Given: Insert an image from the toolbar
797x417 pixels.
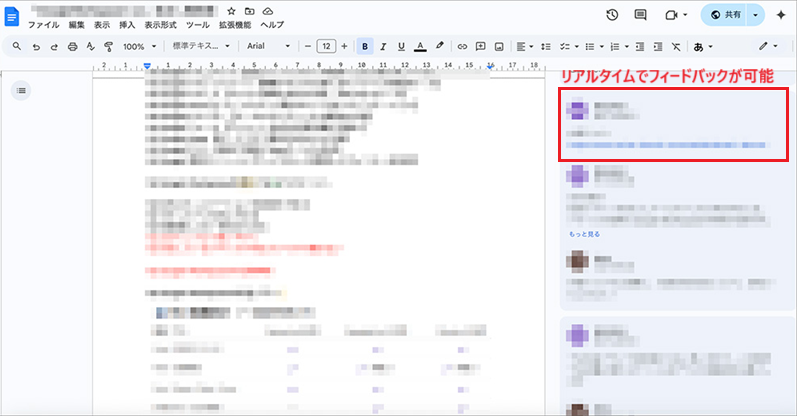Looking at the screenshot, I should click(x=499, y=46).
